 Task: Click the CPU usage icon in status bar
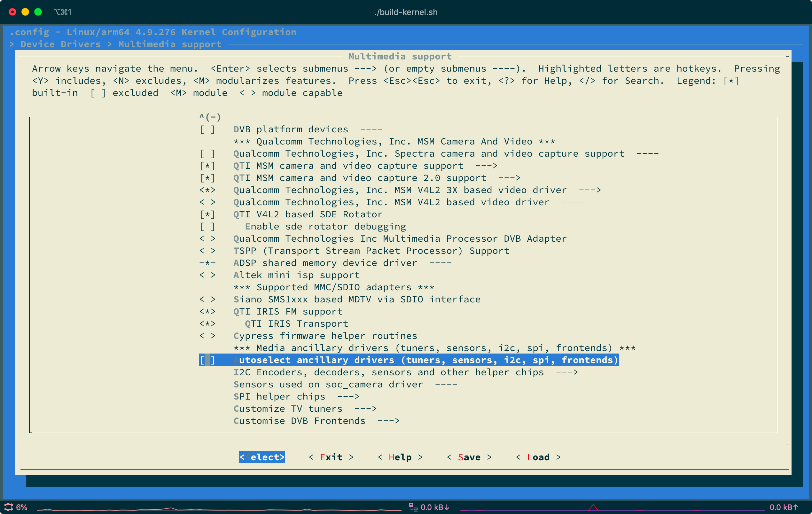(x=8, y=507)
